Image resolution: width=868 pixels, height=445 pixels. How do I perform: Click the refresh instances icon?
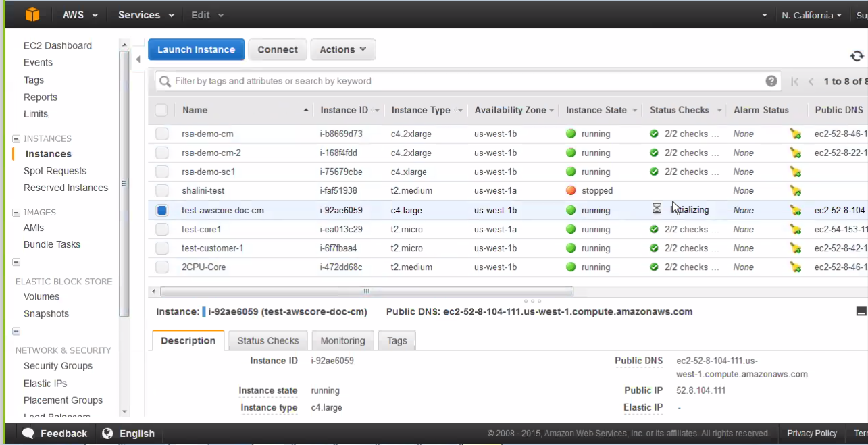point(857,56)
